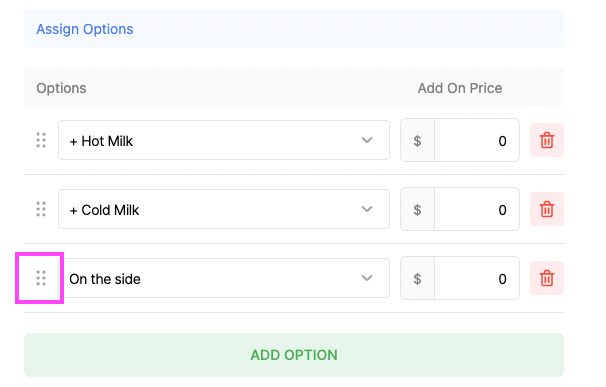
Task: Click the Cold Milk dropdown chevron
Action: [367, 209]
